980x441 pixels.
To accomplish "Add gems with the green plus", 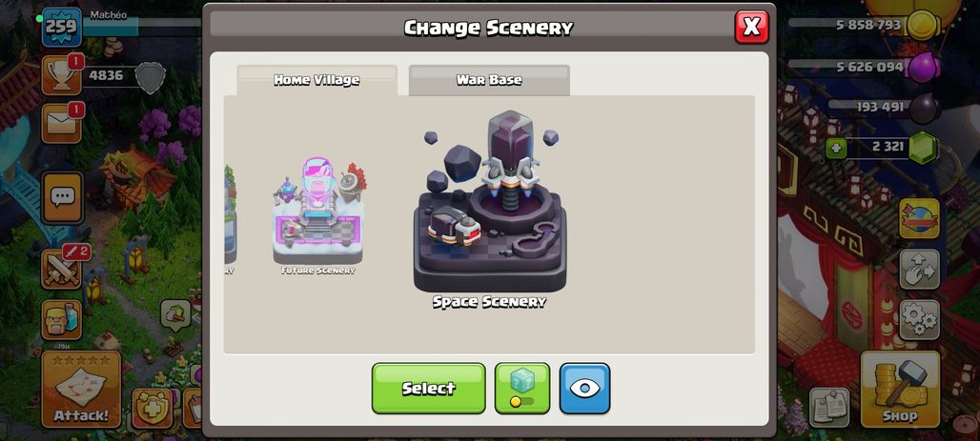I will [x=836, y=149].
